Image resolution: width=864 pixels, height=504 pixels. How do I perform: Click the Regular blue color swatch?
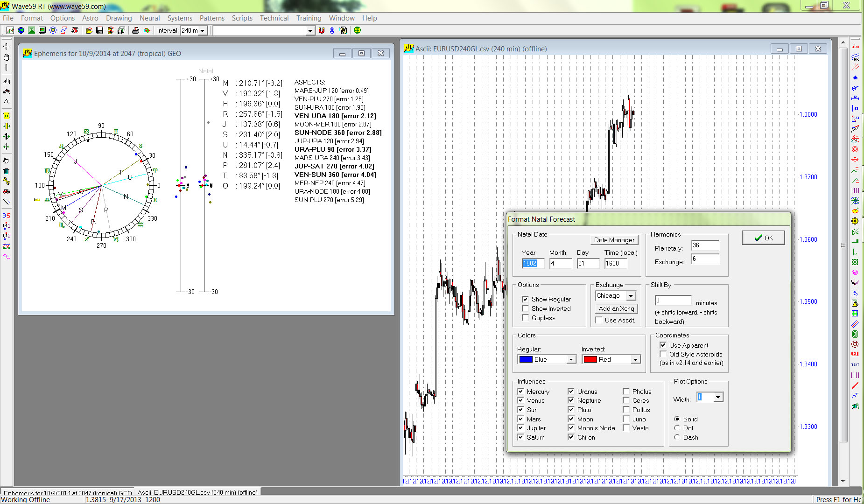point(526,359)
